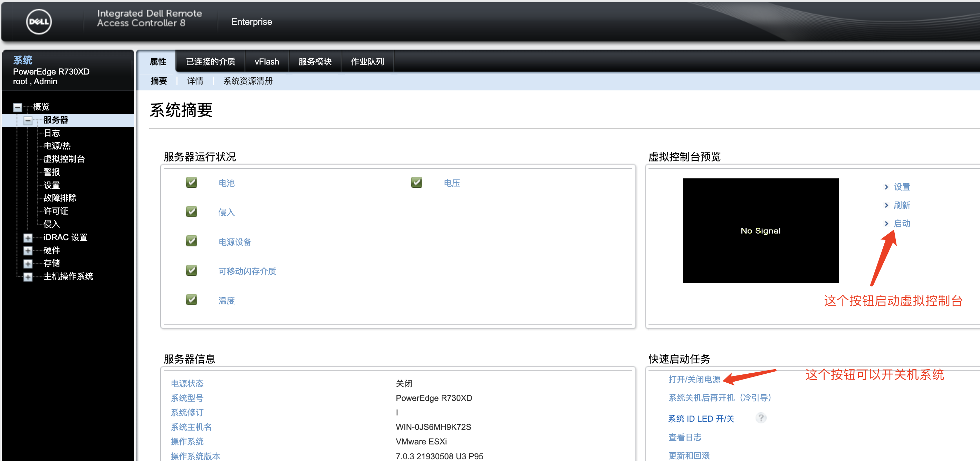Open the 系统资源清册 sub-tab

pyautogui.click(x=248, y=81)
